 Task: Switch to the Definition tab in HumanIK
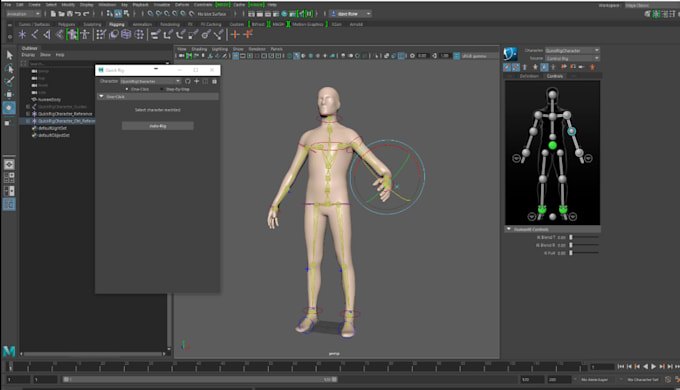pos(529,76)
